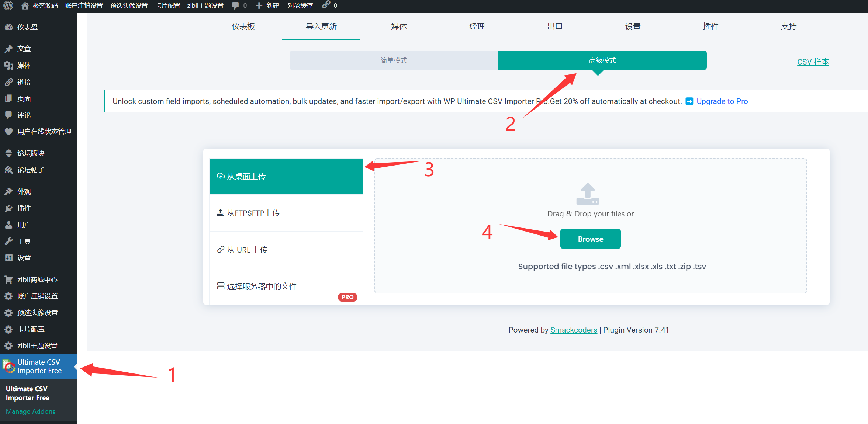Click the blue arrow before Upgrade to Pro
This screenshot has height=424, width=868.
click(x=689, y=101)
